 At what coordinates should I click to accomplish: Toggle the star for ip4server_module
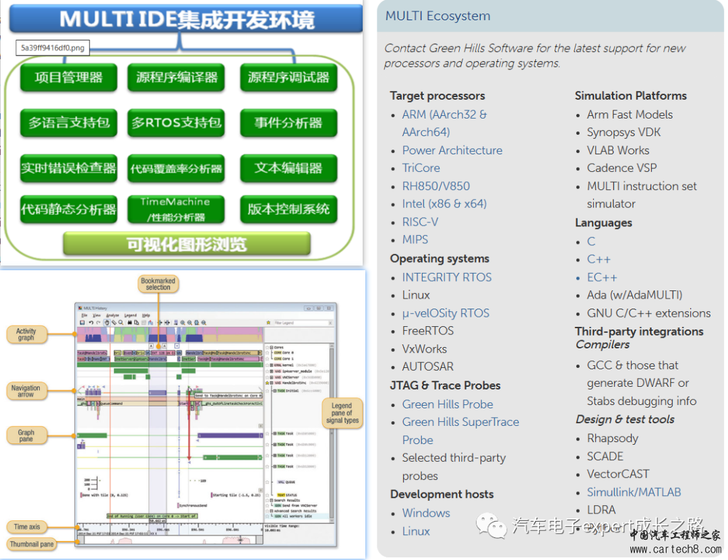(267, 371)
